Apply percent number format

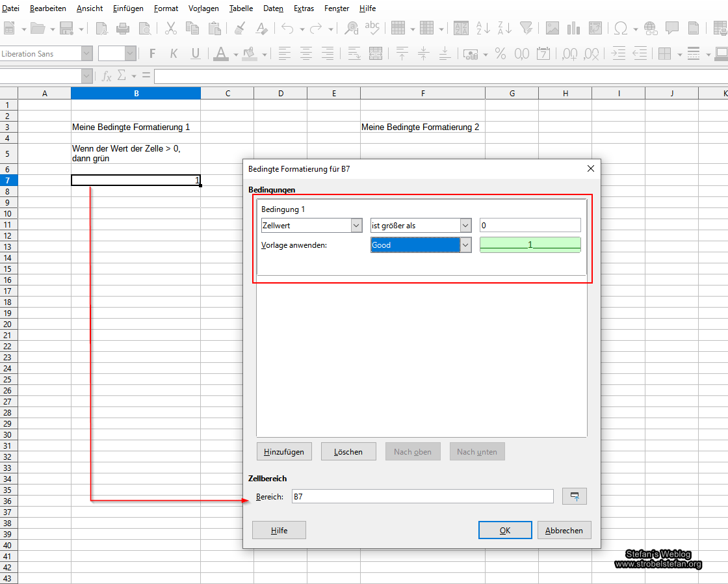coord(500,53)
